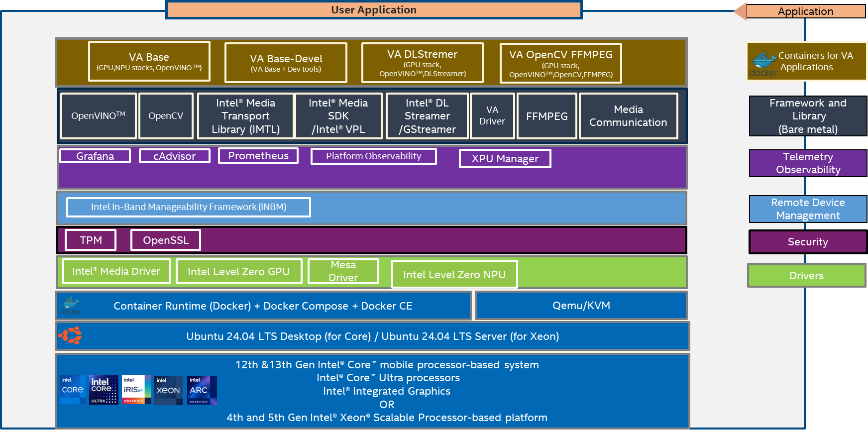This screenshot has width=868, height=431.
Task: Click Telemetry Observability legend box
Action: 808,163
